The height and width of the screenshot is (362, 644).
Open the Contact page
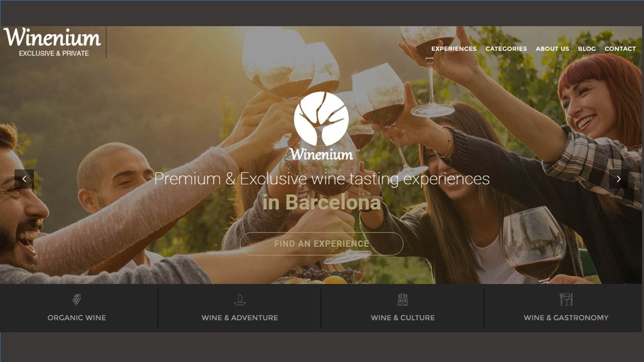coord(620,49)
